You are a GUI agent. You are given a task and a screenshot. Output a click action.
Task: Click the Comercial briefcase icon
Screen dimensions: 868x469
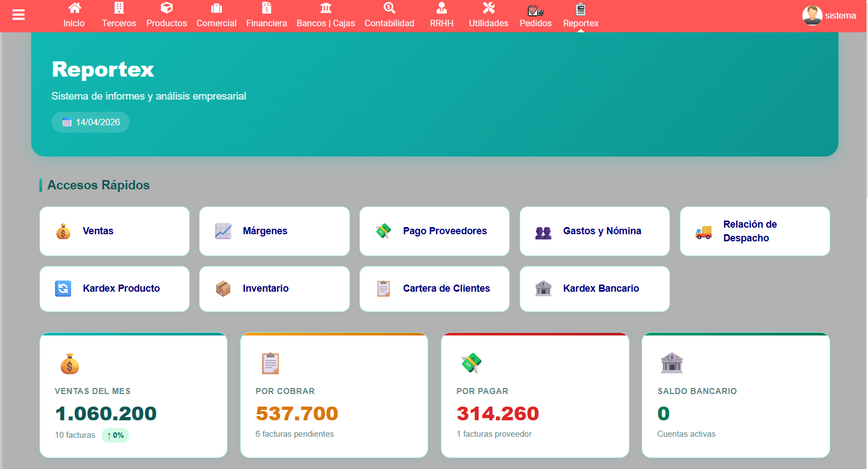coord(217,8)
